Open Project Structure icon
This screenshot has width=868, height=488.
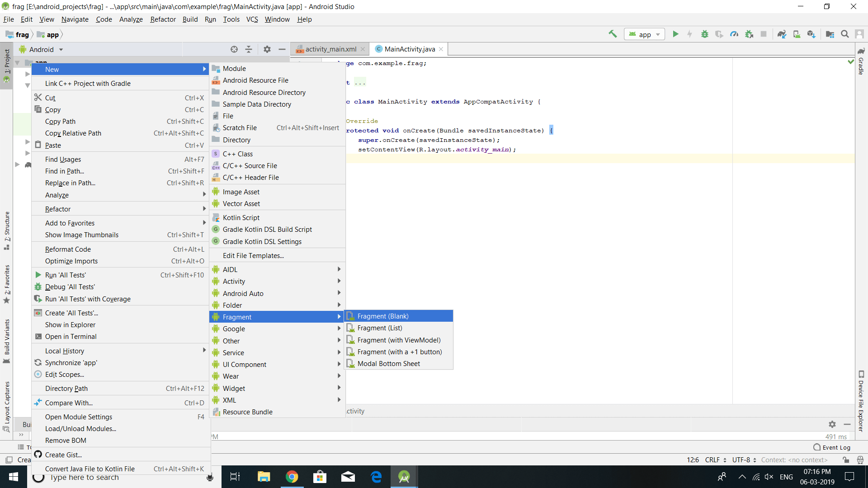click(x=830, y=34)
